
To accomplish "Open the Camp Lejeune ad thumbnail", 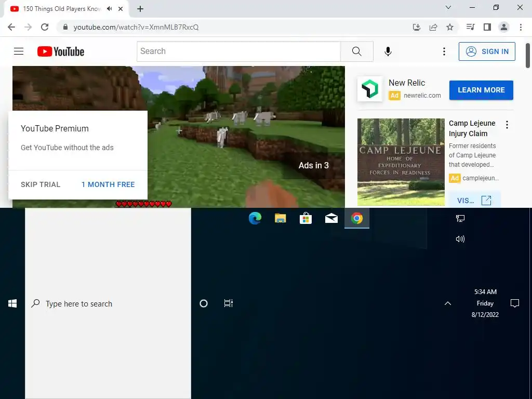I will point(401,162).
